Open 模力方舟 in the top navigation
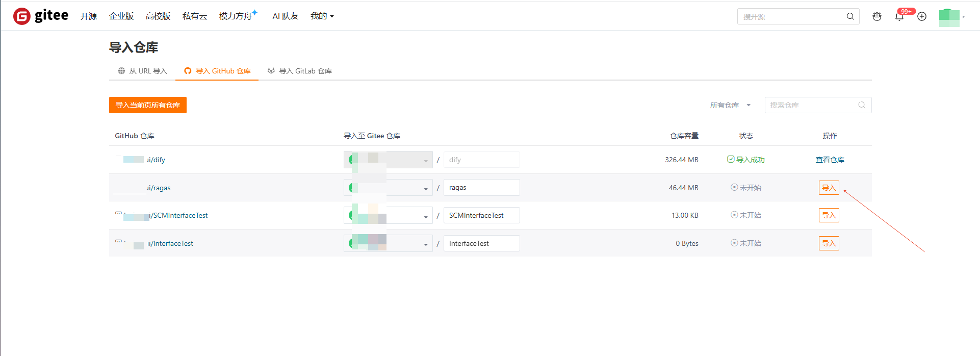This screenshot has width=980, height=356. (236, 16)
